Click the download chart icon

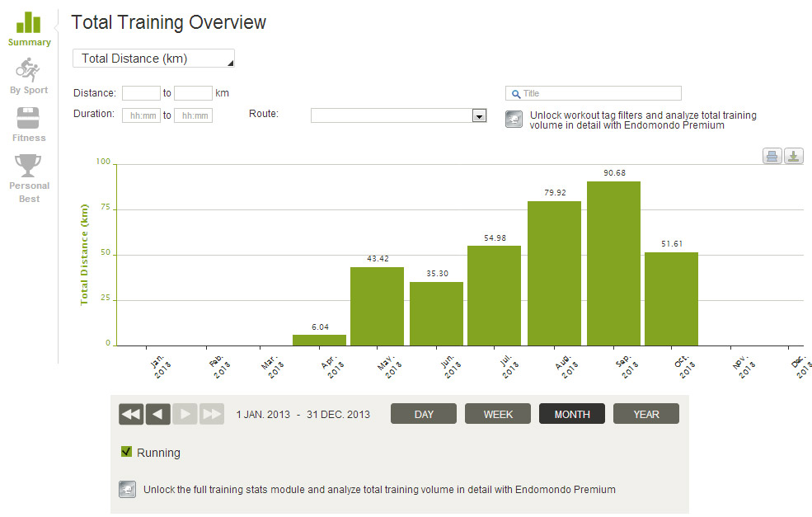coord(793,157)
